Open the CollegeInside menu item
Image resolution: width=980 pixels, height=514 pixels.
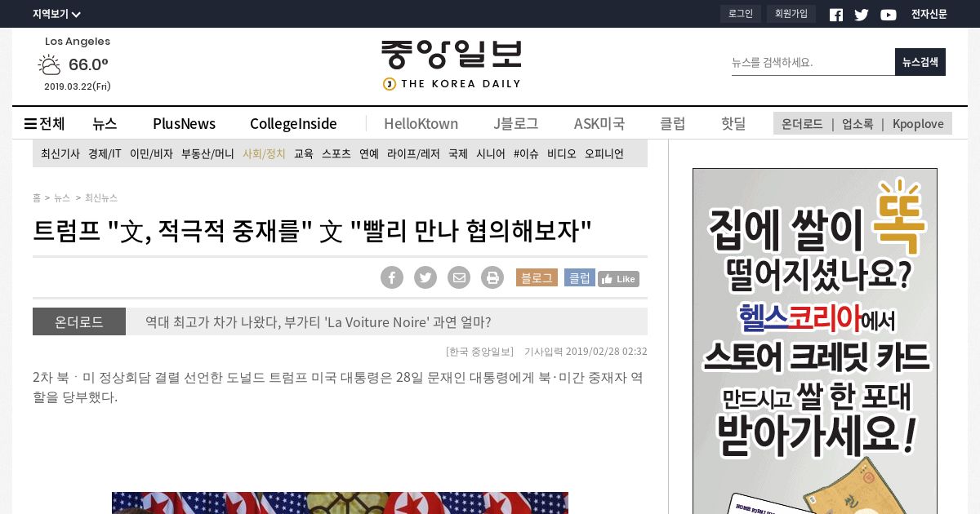coord(293,123)
